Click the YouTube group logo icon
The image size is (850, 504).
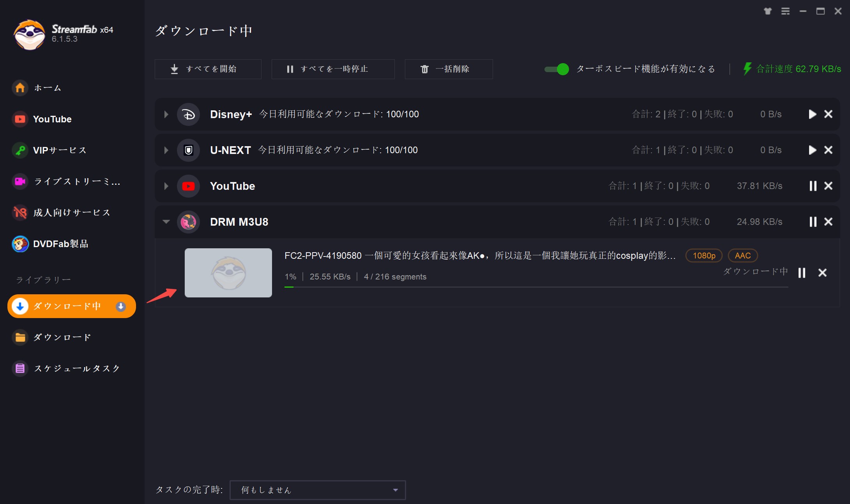(x=189, y=186)
